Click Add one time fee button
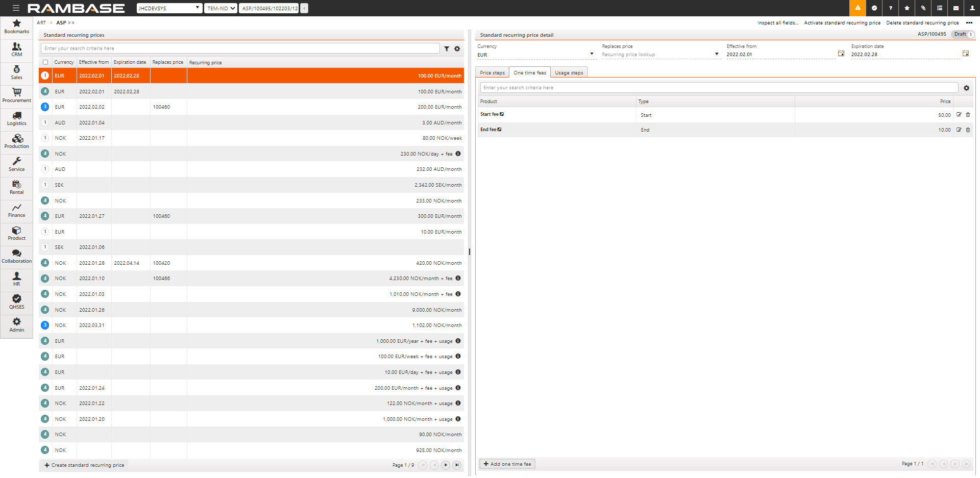The image size is (980, 478). 507,464
